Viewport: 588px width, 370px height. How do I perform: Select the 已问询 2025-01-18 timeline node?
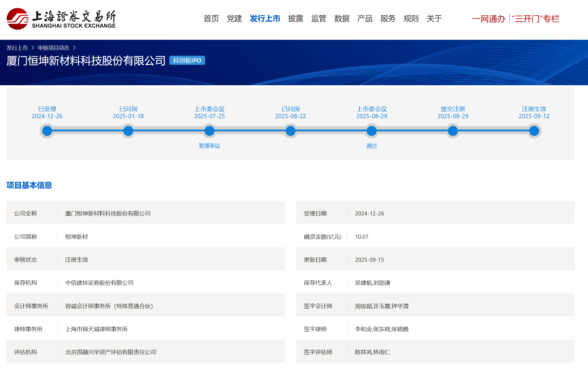tap(128, 131)
